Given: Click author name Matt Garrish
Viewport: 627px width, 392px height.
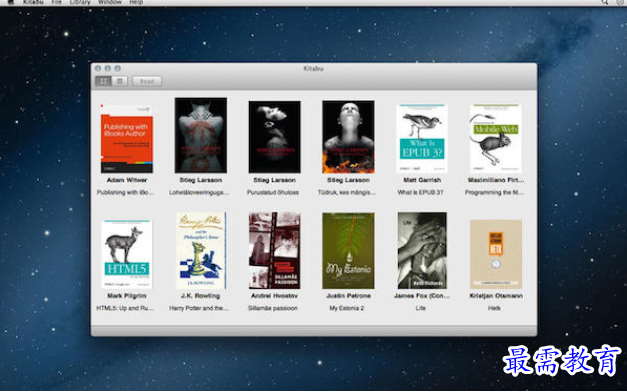Looking at the screenshot, I should (x=422, y=180).
